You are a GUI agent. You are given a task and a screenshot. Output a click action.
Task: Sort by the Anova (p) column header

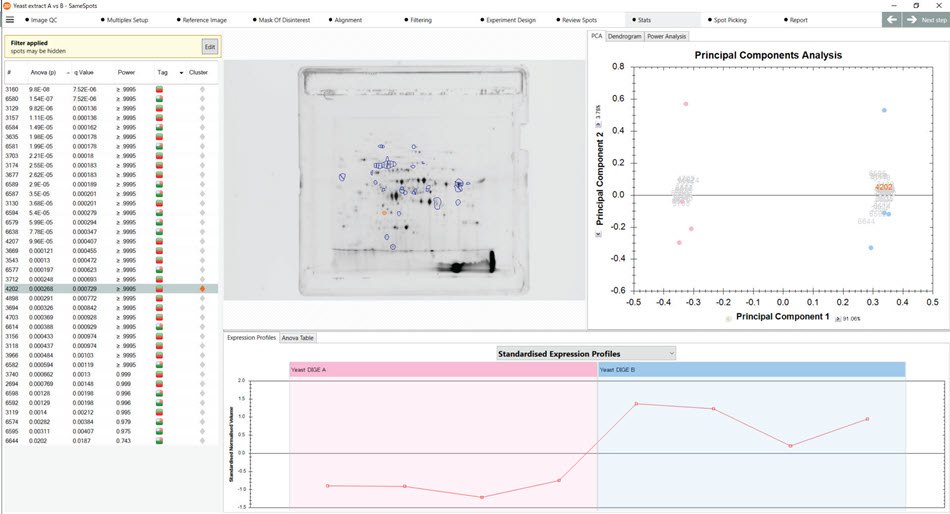(43, 72)
